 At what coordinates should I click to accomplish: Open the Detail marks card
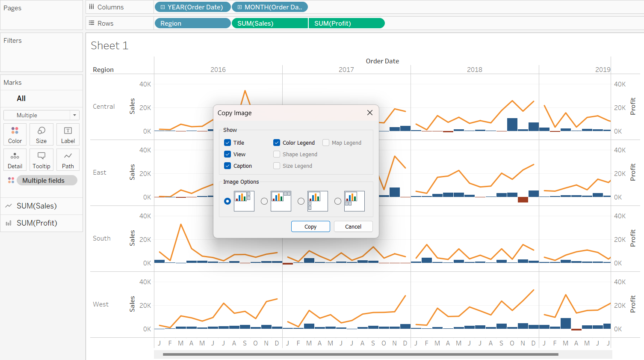[15, 160]
